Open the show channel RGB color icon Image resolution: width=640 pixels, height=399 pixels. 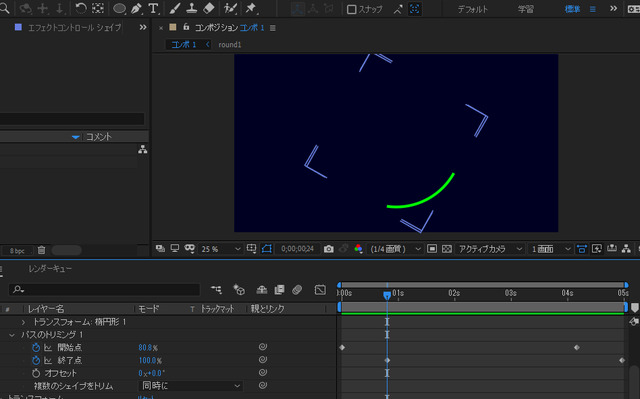[358, 248]
